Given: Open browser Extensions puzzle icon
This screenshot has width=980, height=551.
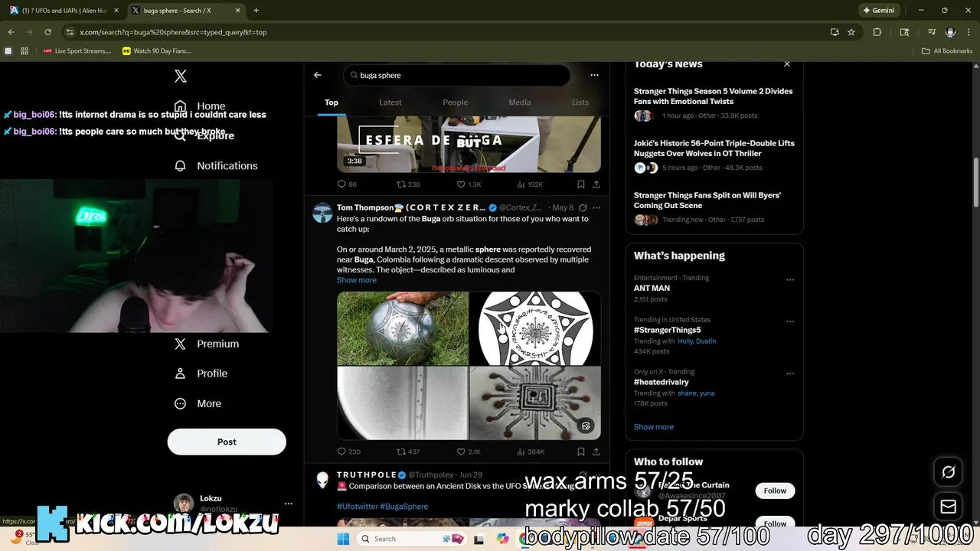Looking at the screenshot, I should pyautogui.click(x=877, y=32).
